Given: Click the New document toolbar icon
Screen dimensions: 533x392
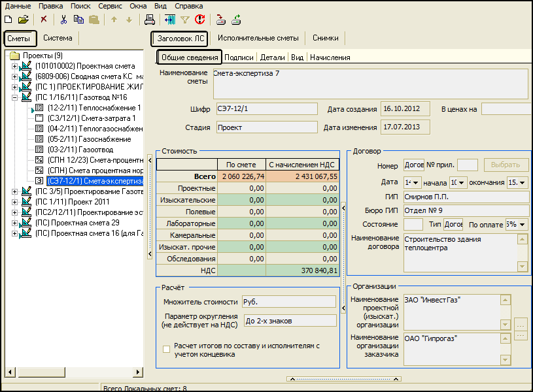Looking at the screenshot, I should pos(9,20).
